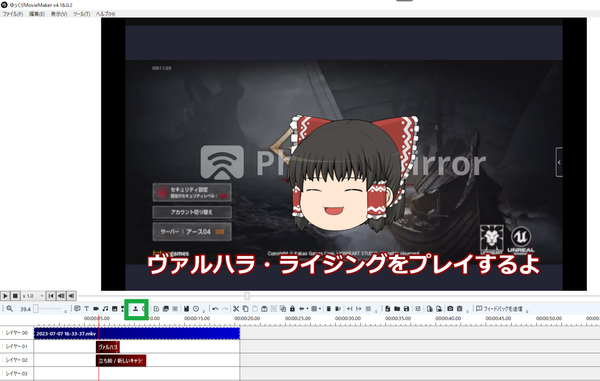
Task: Add a character portrait with person icon
Action: (135, 309)
